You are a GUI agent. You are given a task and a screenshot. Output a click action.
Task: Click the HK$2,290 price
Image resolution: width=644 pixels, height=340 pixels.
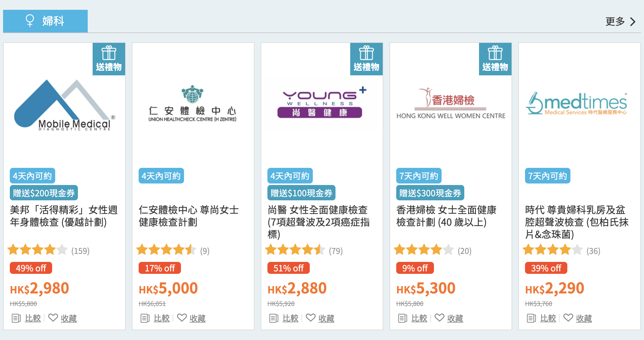point(555,289)
